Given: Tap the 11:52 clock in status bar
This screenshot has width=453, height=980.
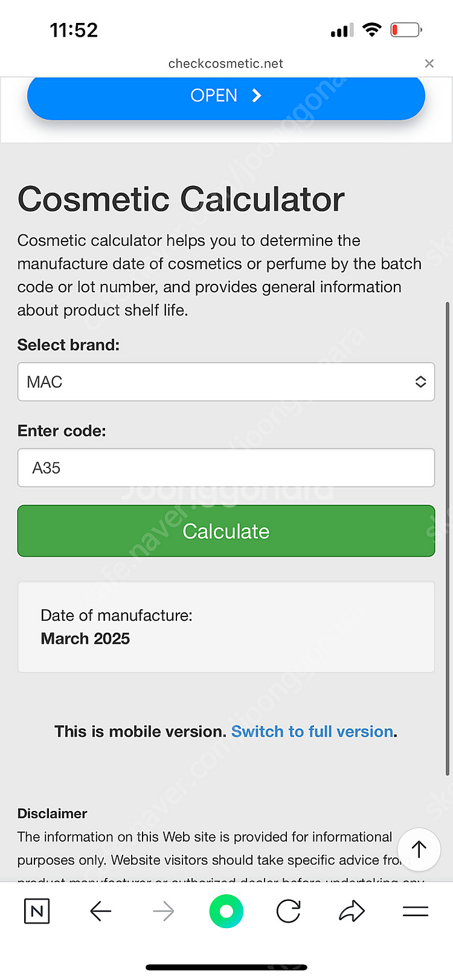Looking at the screenshot, I should pyautogui.click(x=74, y=30).
